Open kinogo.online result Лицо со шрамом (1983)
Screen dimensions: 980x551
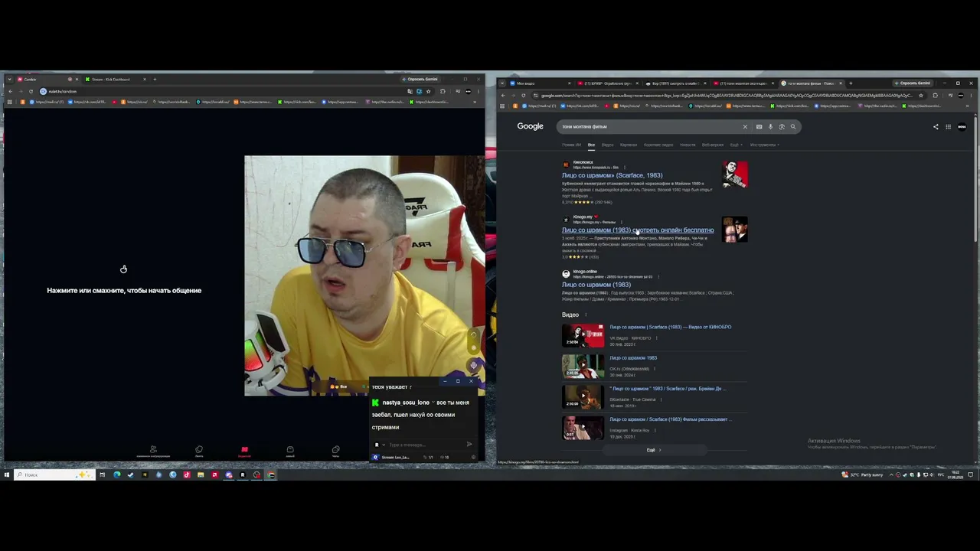596,285
